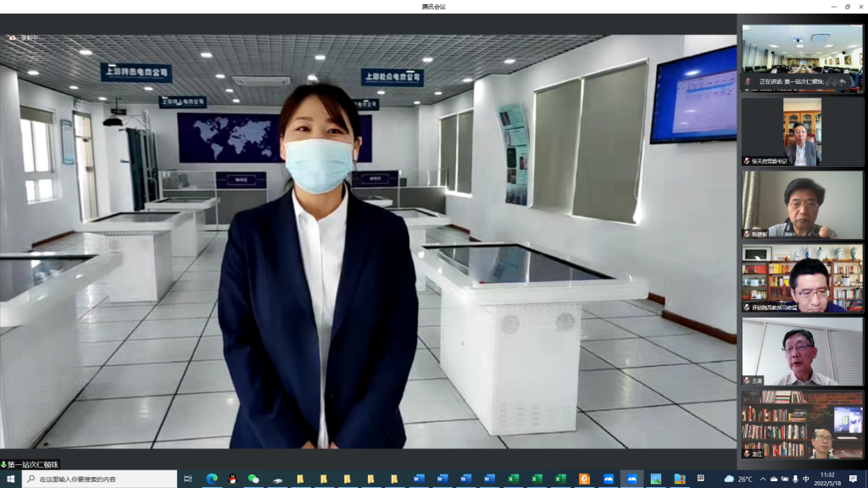This screenshot has width=868, height=488.
Task: Switch to the first Excel workbook in taskbar
Action: coord(513,479)
